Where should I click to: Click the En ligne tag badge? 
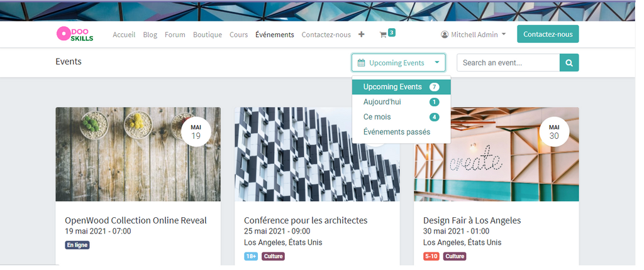point(77,246)
